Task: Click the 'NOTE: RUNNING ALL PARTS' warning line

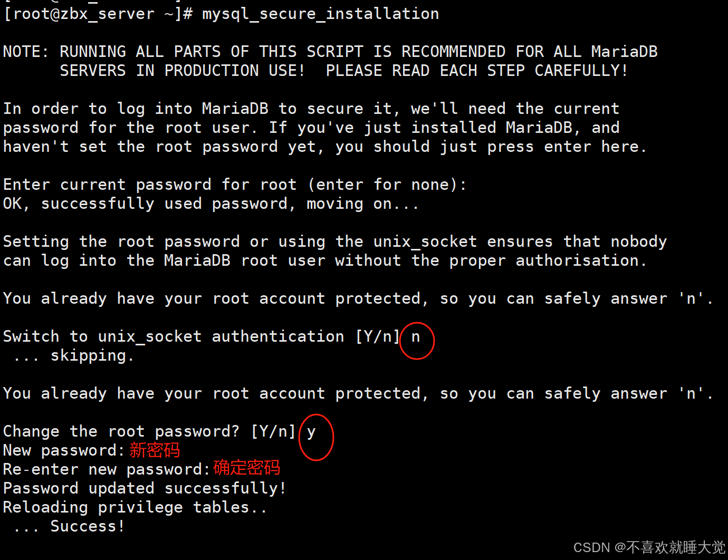Action: [x=330, y=52]
